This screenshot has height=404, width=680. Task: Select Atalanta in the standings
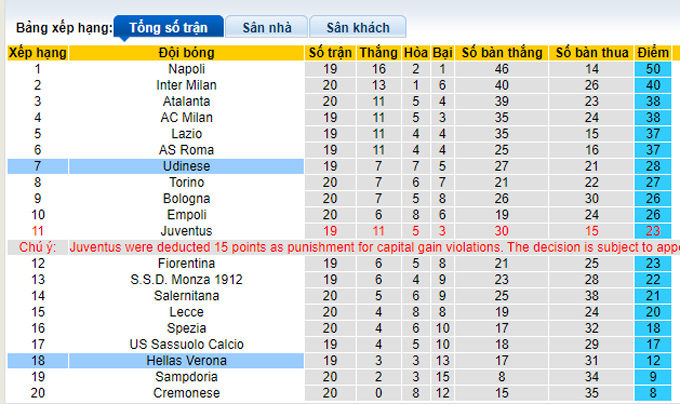[x=187, y=101]
